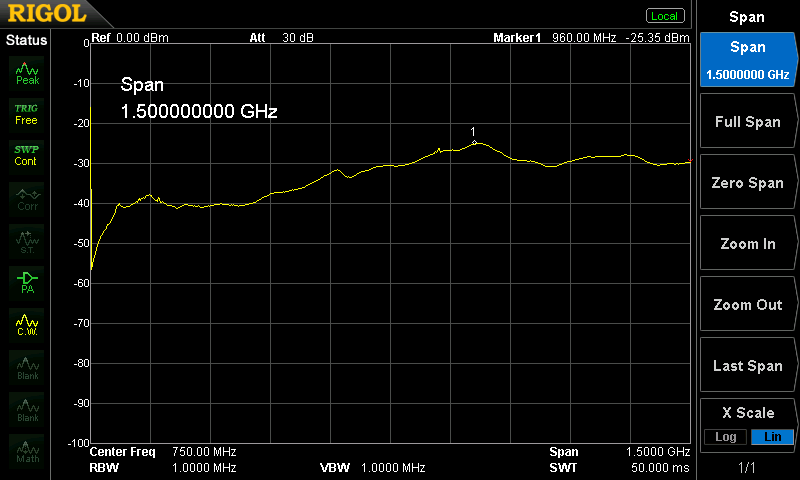800x480 pixels.
Task: Click the Local mode indicator
Action: 664,16
